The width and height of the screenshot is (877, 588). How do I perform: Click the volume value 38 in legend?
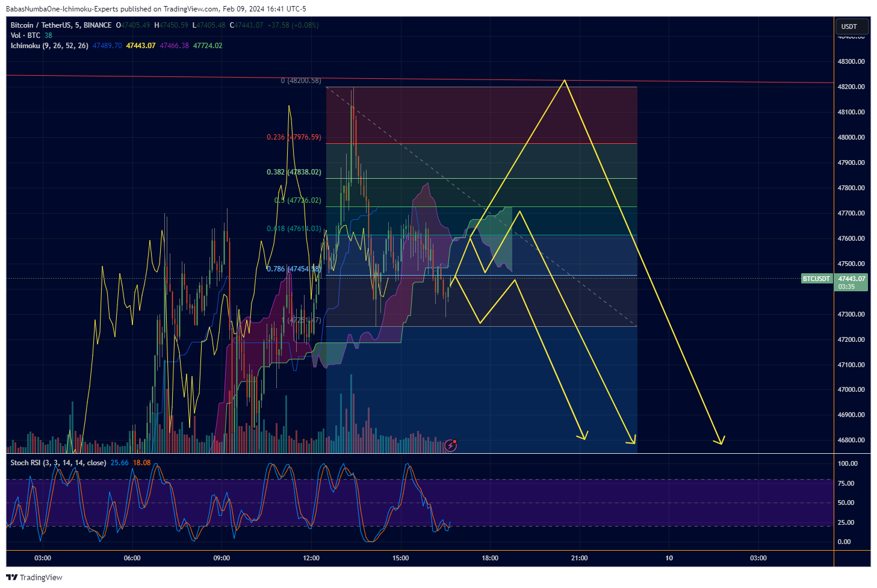click(48, 36)
